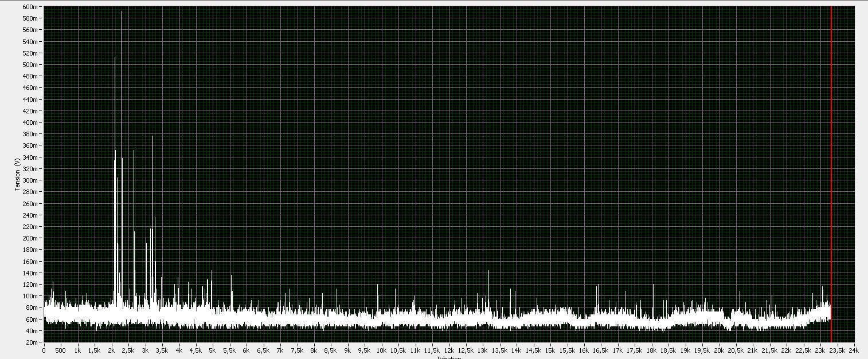This screenshot has height=359, width=868.
Task: Click the 24k maximum X-axis label
Action: coord(854,350)
